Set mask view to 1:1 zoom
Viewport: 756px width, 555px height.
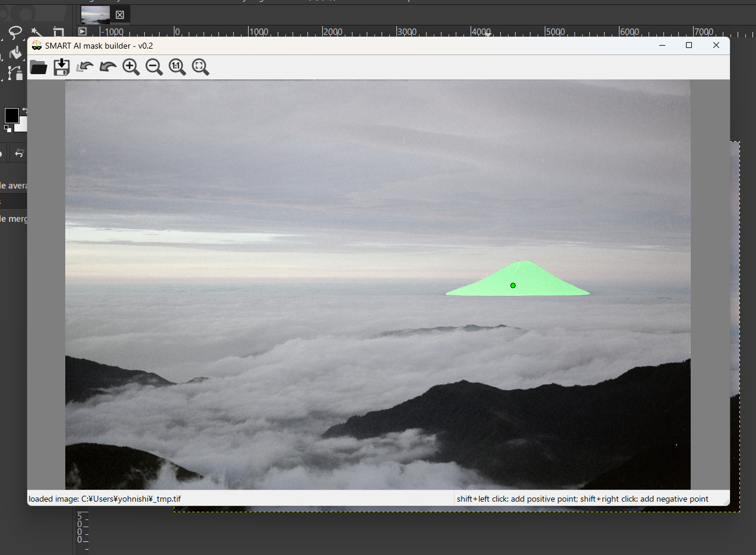tap(177, 67)
